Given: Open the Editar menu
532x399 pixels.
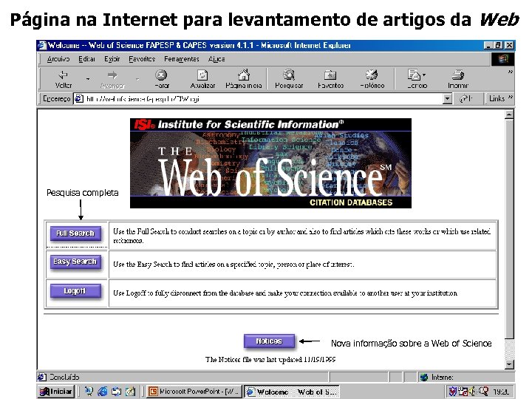Looking at the screenshot, I should tap(86, 59).
